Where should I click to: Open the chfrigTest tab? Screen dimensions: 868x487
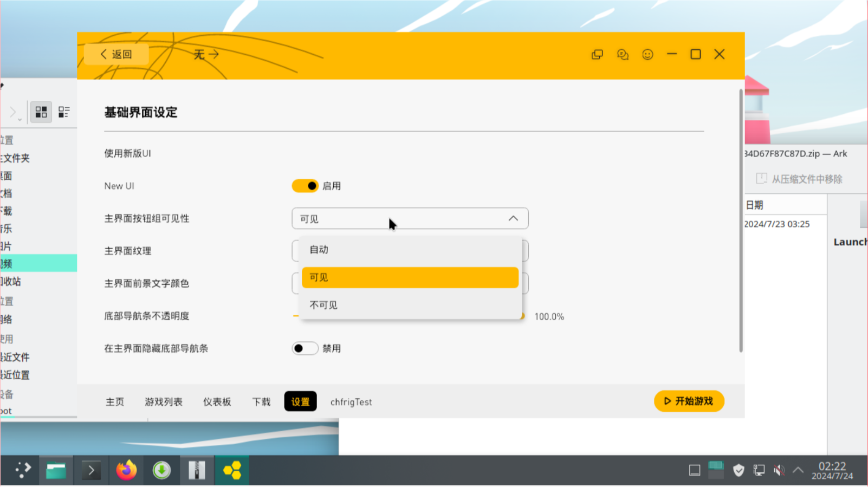click(x=351, y=402)
